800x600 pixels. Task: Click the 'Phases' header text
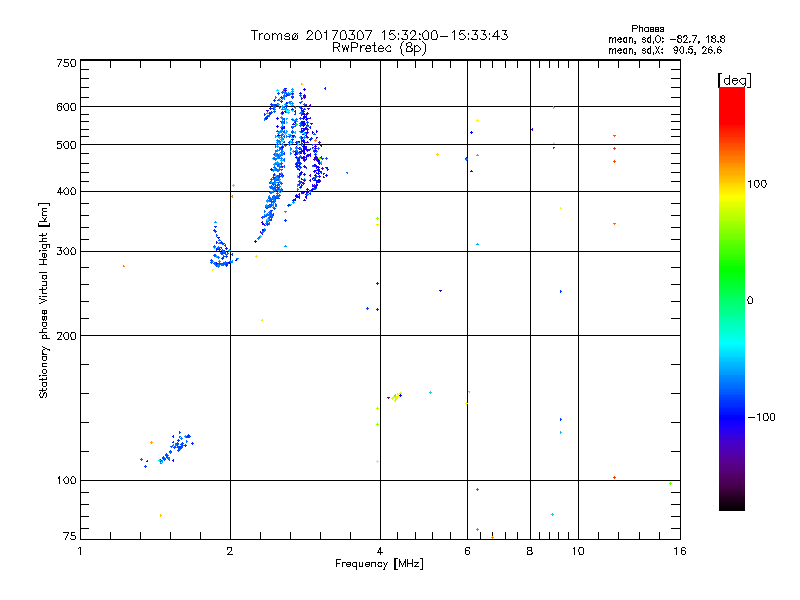pyautogui.click(x=647, y=29)
